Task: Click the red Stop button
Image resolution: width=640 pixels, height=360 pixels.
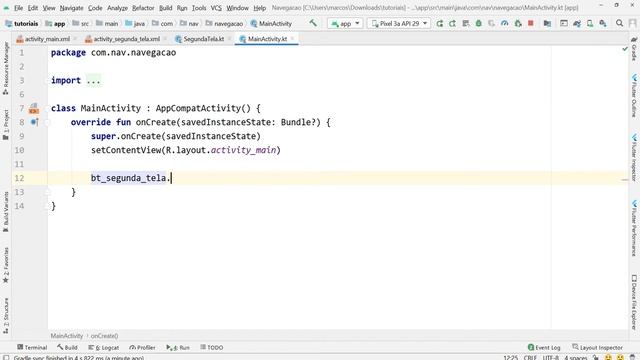Action: (531, 23)
